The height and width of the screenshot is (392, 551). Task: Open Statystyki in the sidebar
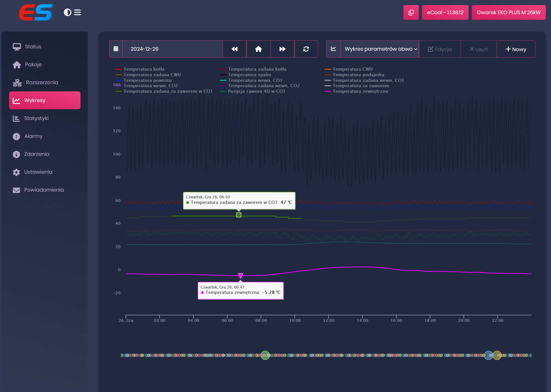pyautogui.click(x=36, y=118)
